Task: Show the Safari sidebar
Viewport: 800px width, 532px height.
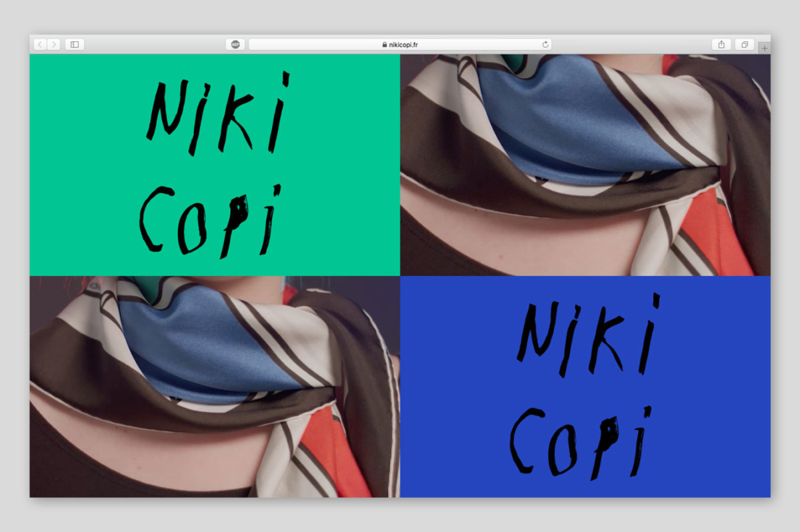Action: coord(75,45)
